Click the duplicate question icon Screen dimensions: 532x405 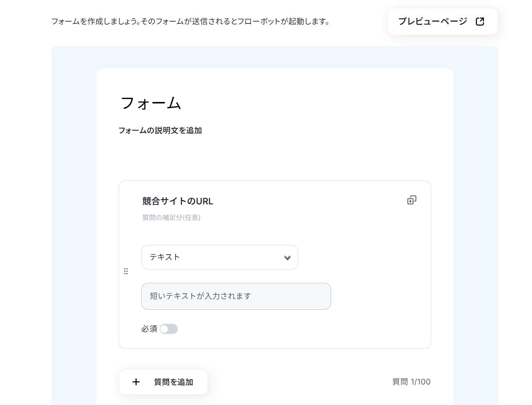tap(411, 200)
